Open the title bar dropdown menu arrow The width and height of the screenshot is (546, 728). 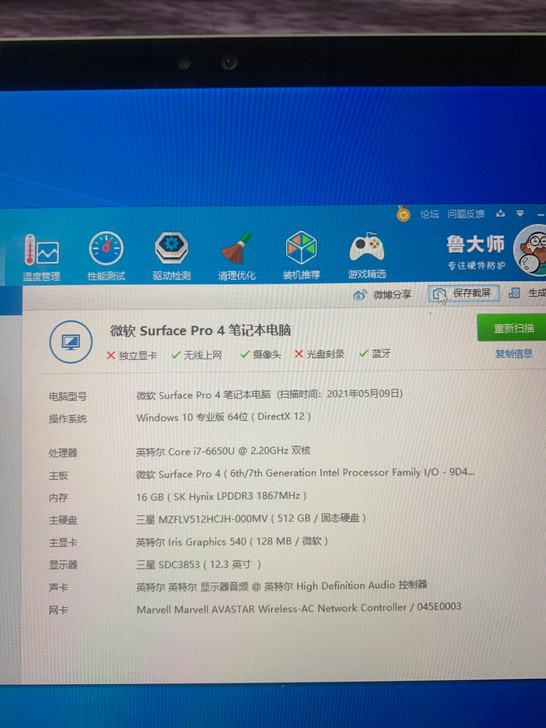click(520, 213)
